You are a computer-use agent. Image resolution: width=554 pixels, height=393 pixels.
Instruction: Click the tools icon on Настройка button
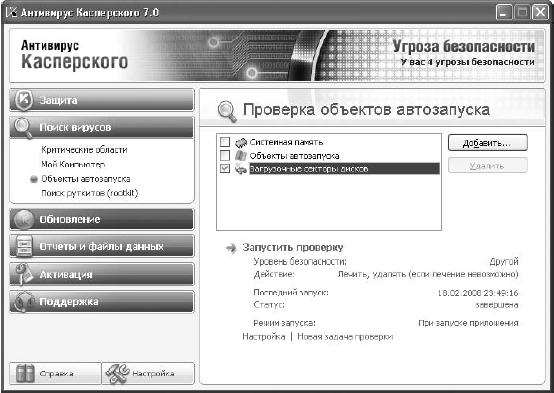coord(118,374)
